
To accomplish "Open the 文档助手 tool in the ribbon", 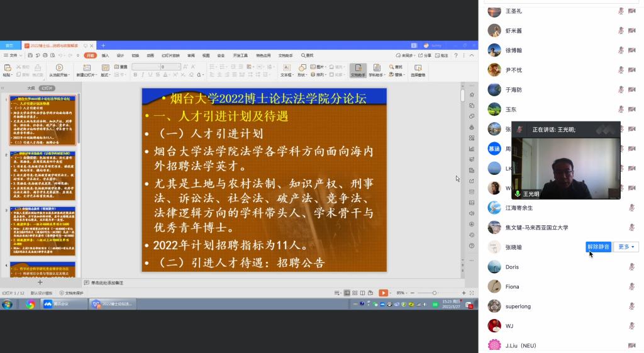I will click(x=358, y=70).
